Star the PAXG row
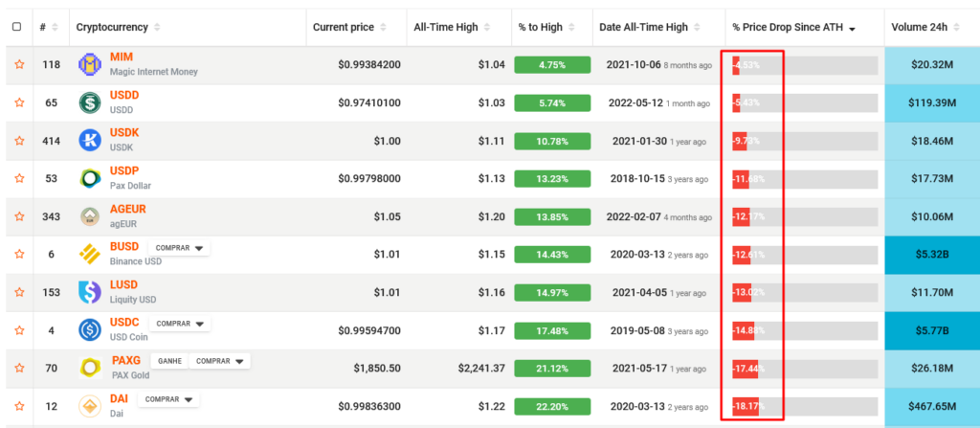The height and width of the screenshot is (428, 980). pos(19,368)
